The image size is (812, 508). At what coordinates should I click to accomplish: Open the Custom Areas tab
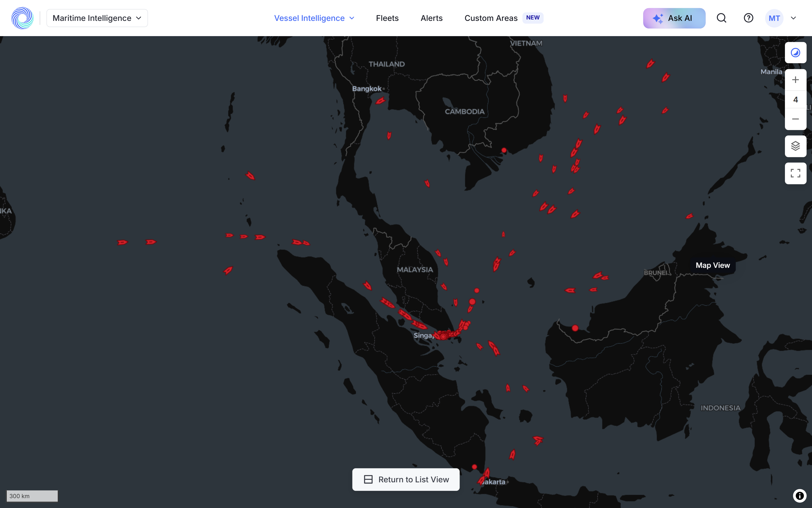[x=491, y=18]
